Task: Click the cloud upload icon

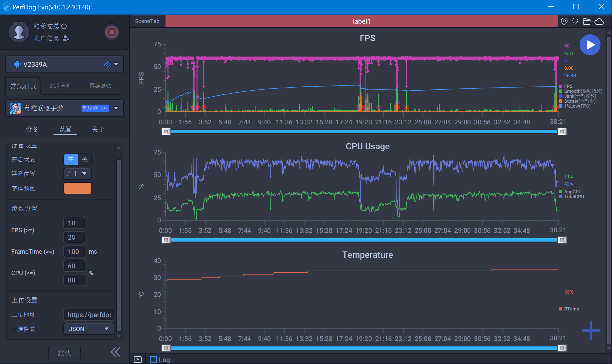Action: (599, 21)
